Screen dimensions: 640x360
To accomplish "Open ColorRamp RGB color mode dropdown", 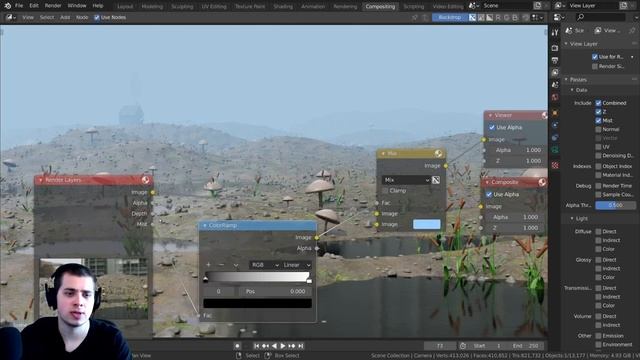I will (x=264, y=265).
